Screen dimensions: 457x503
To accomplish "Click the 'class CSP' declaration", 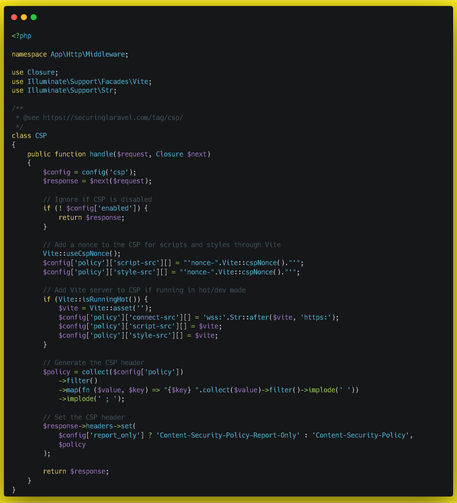I will pyautogui.click(x=29, y=136).
